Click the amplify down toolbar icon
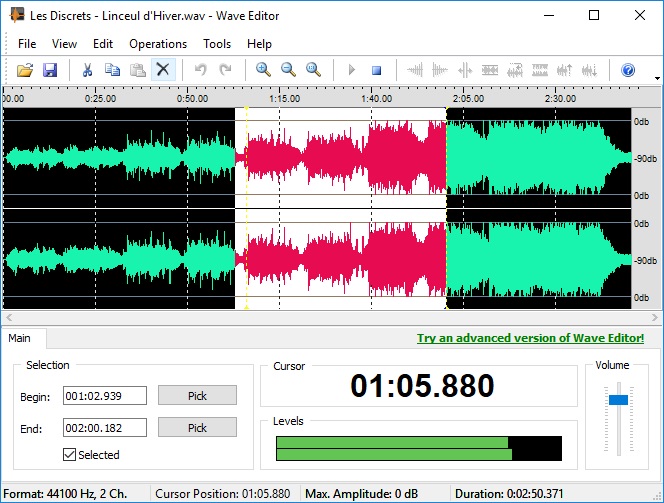The width and height of the screenshot is (664, 503). [x=589, y=70]
